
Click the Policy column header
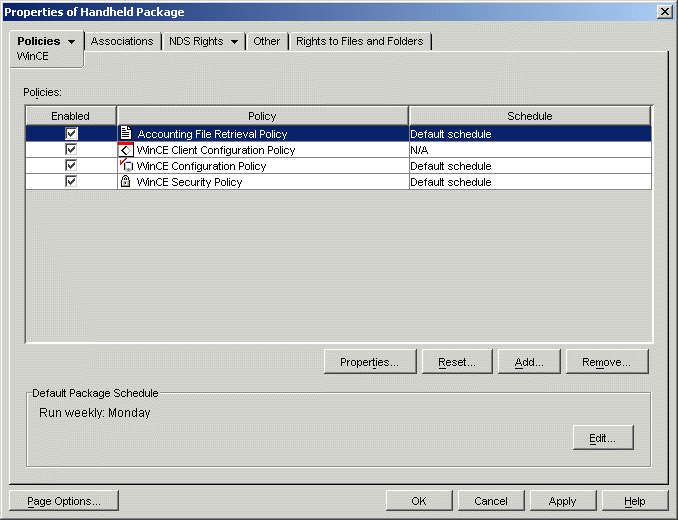[262, 116]
